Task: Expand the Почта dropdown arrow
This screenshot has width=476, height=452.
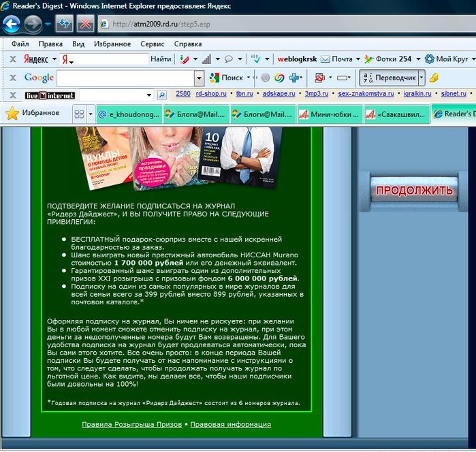Action: [x=358, y=59]
